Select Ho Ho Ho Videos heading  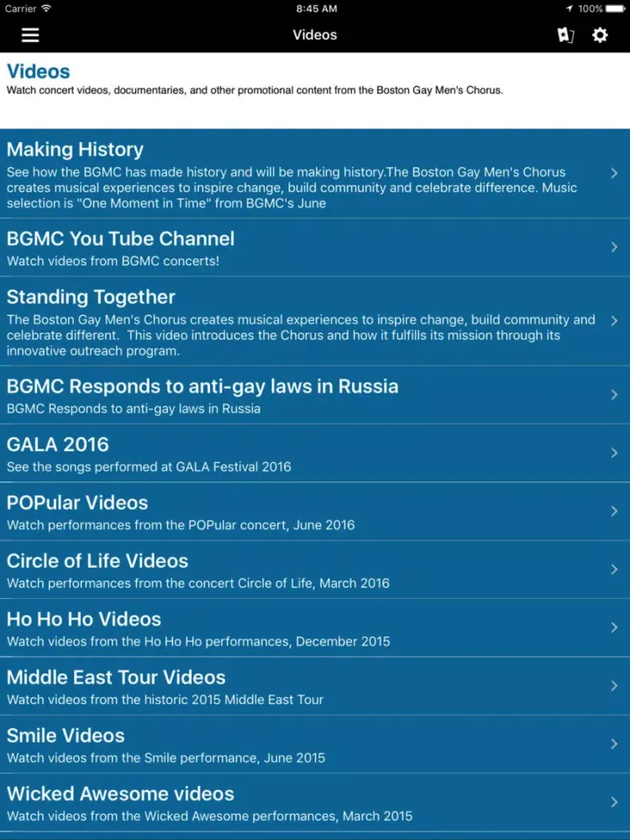(x=84, y=619)
